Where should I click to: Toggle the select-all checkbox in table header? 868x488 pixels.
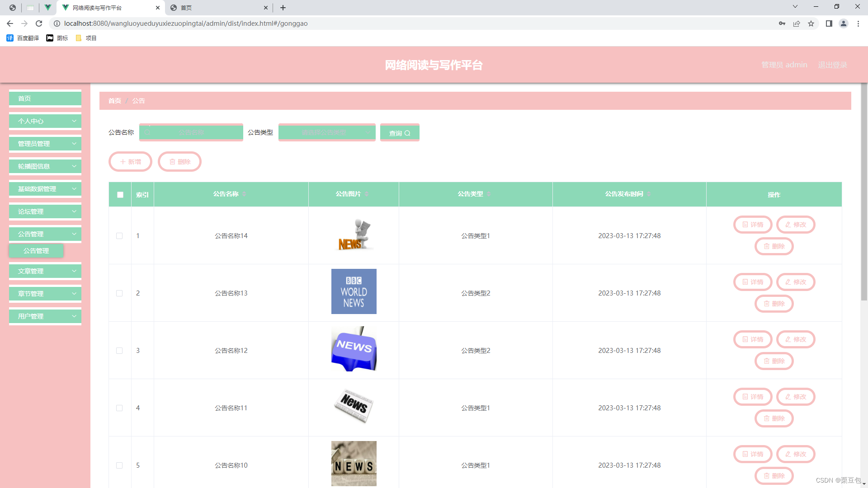(x=120, y=195)
